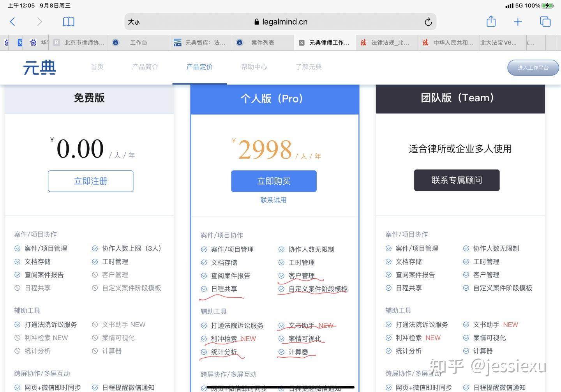Open the 帮助中心 navigation item
Viewport: 561px width, 392px height.
(x=254, y=67)
